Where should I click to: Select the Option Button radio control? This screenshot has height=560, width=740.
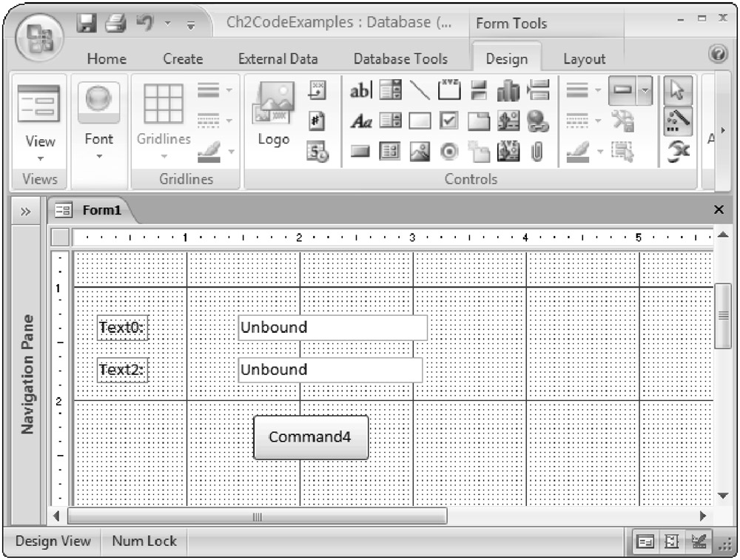[x=449, y=153]
